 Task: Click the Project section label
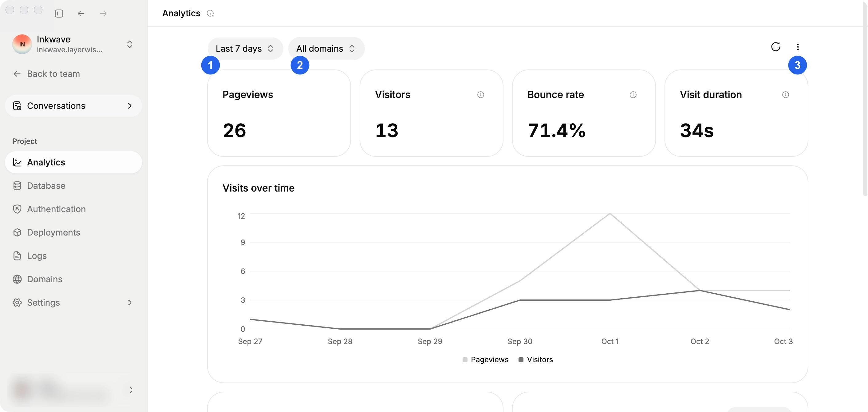pyautogui.click(x=25, y=141)
